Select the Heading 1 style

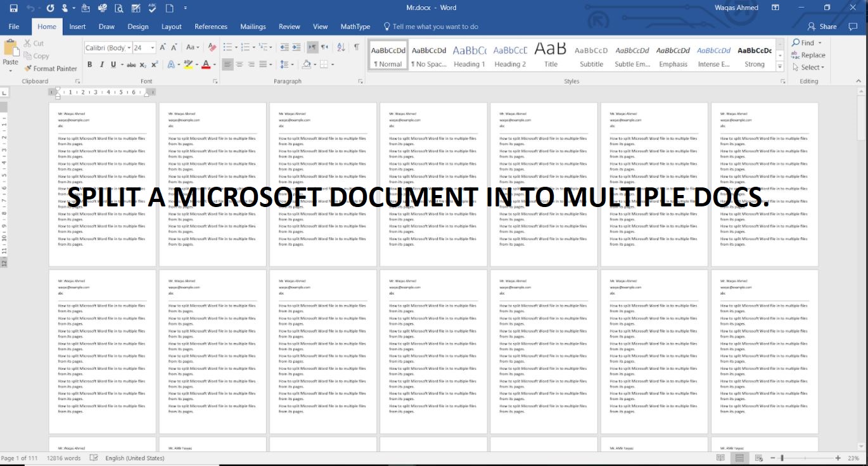coord(469,56)
